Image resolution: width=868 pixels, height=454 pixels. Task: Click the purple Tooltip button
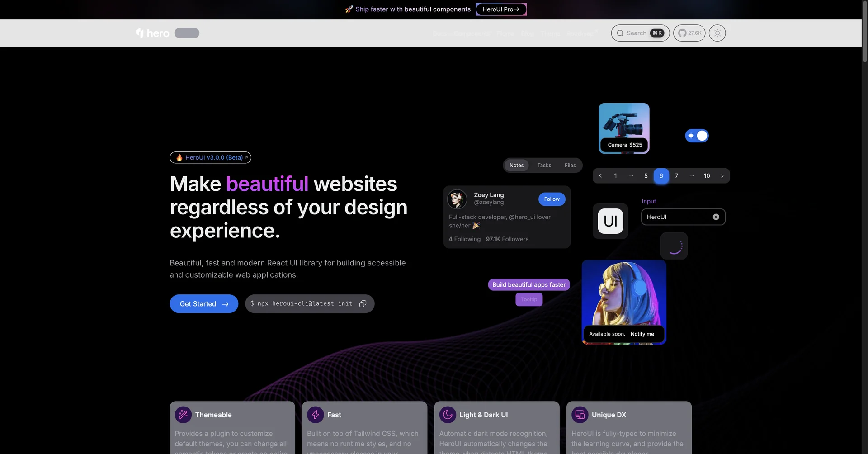(x=529, y=299)
